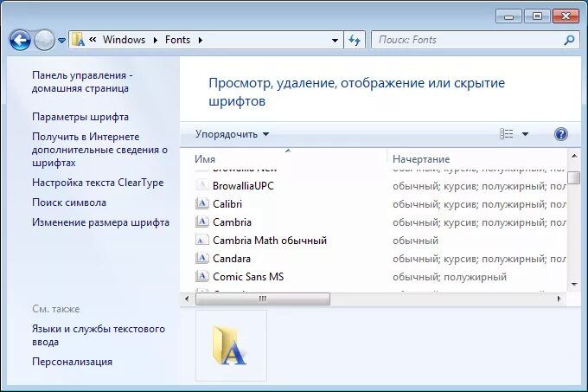The image size is (588, 392).
Task: Click Cambria Math style cell обычный
Action: [416, 241]
